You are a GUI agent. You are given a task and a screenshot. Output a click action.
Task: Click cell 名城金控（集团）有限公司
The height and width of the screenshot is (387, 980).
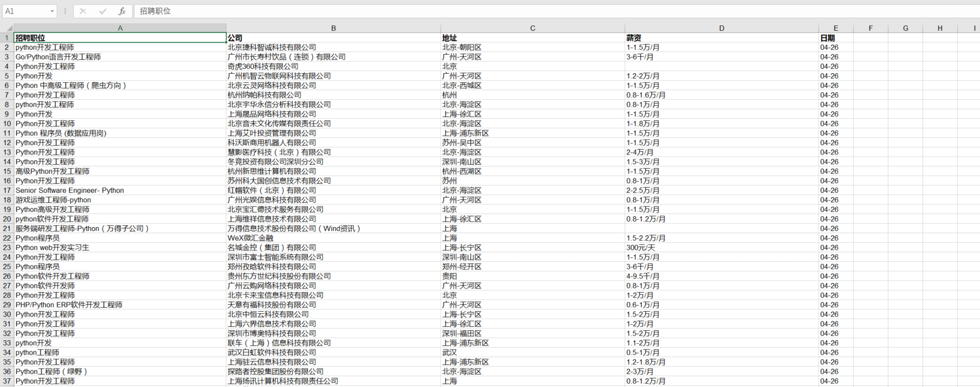(x=333, y=248)
